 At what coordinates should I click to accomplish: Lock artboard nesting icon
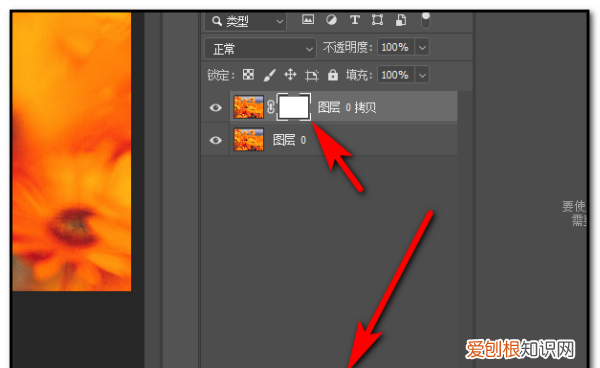click(311, 75)
